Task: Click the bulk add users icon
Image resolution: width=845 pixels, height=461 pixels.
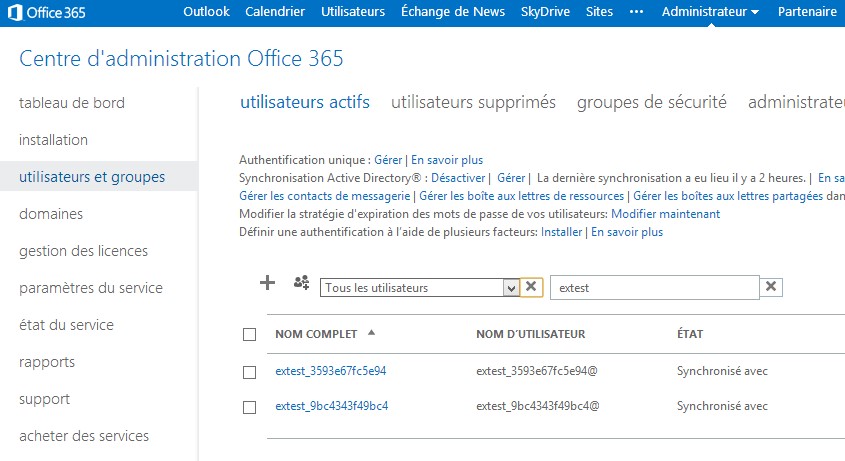Action: coord(301,283)
